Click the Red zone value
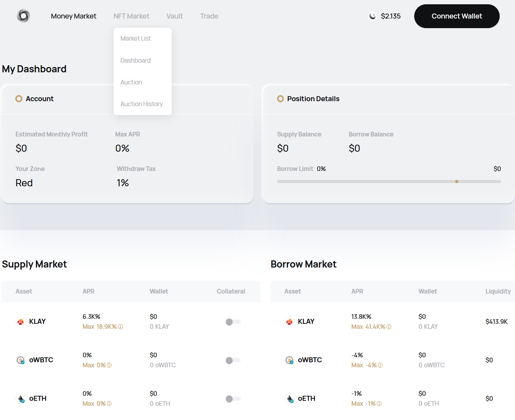The width and height of the screenshot is (515, 420). (24, 183)
